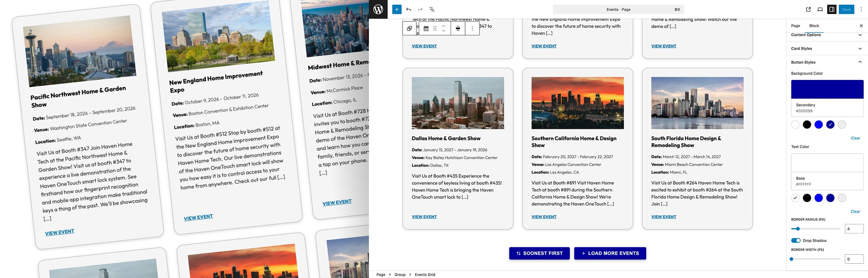Screen dimensions: 868x278
Task: Click the Border Radius number field
Action: [x=854, y=229]
